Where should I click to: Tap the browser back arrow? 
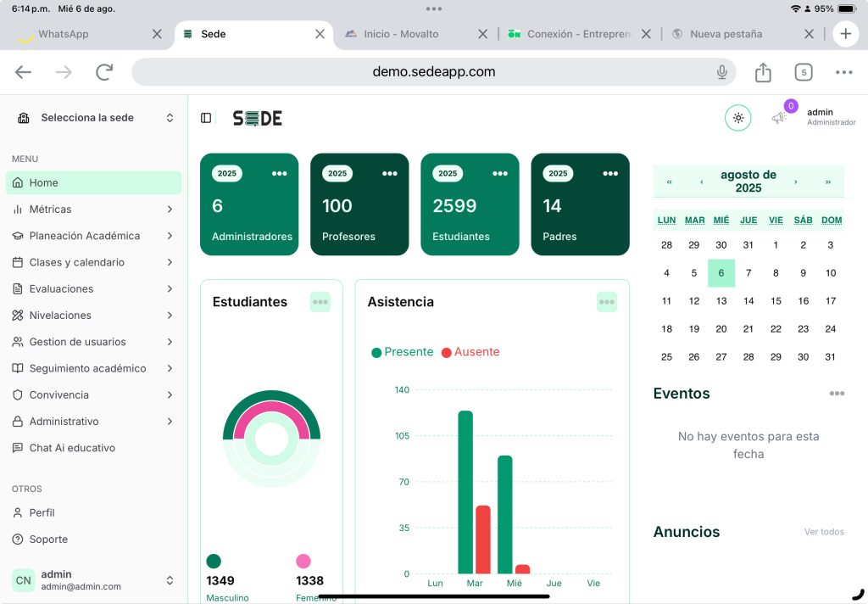pos(23,72)
